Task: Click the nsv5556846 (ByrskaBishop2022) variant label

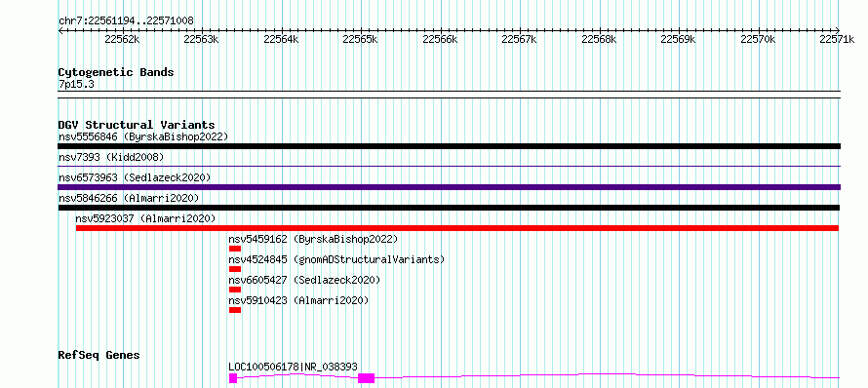Action: click(x=142, y=136)
